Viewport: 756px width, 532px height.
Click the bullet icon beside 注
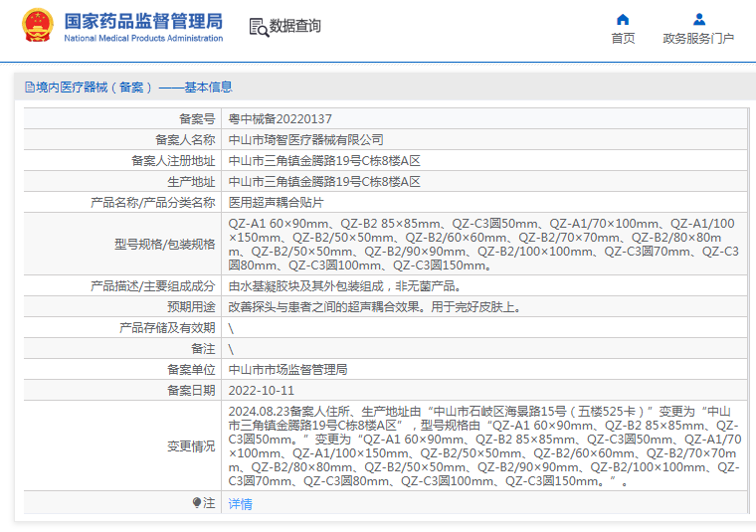click(x=197, y=502)
